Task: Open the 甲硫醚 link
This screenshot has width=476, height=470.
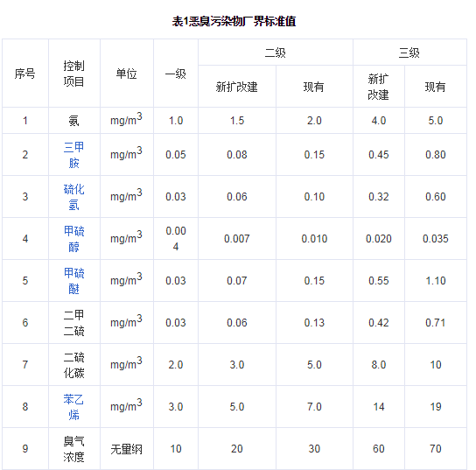Action: tap(73, 281)
